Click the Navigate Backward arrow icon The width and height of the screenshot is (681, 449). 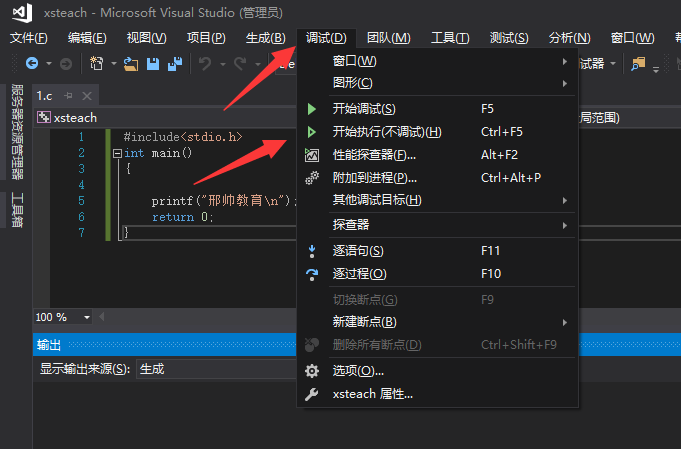point(31,63)
